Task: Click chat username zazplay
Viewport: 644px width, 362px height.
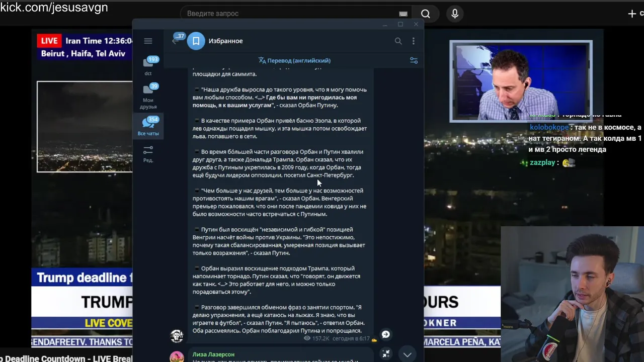Action: pos(542,163)
